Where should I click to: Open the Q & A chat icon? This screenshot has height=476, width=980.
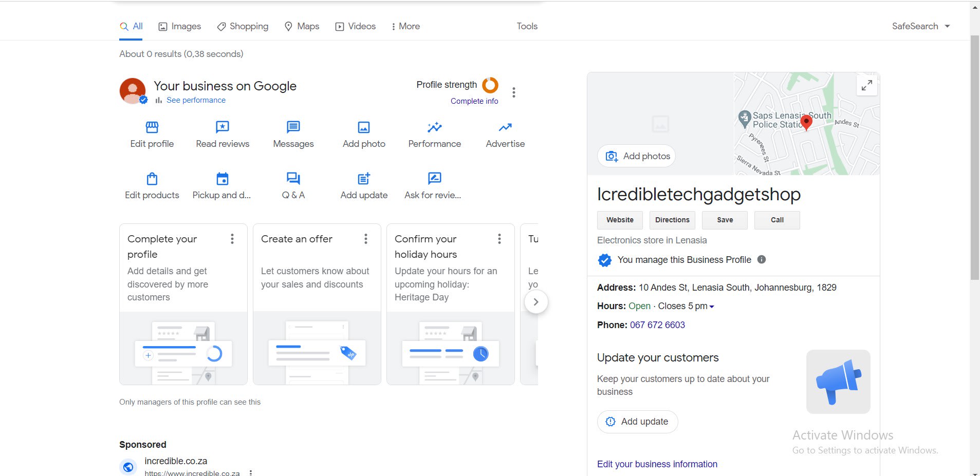click(293, 179)
